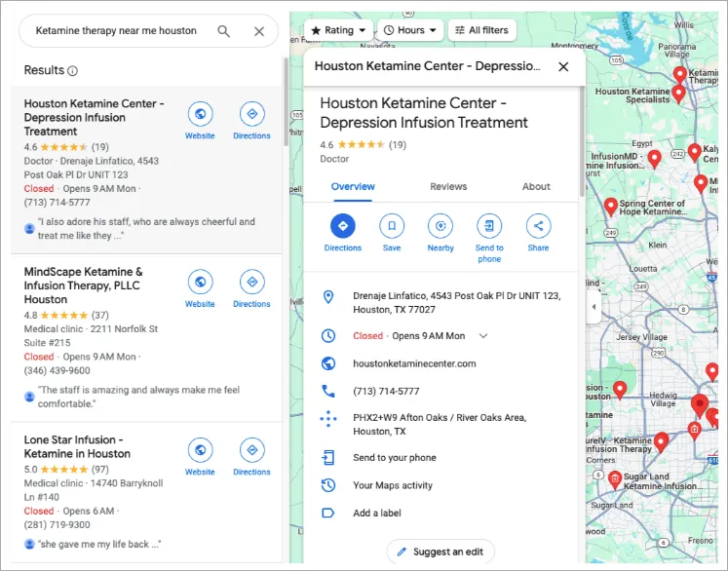This screenshot has width=728, height=571.
Task: Open the Hours filter dropdown
Action: pyautogui.click(x=410, y=30)
